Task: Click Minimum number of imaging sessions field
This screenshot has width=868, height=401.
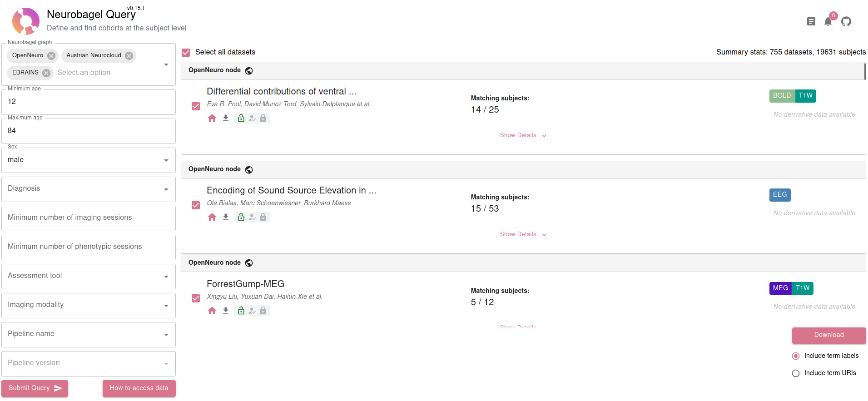Action: pos(89,218)
